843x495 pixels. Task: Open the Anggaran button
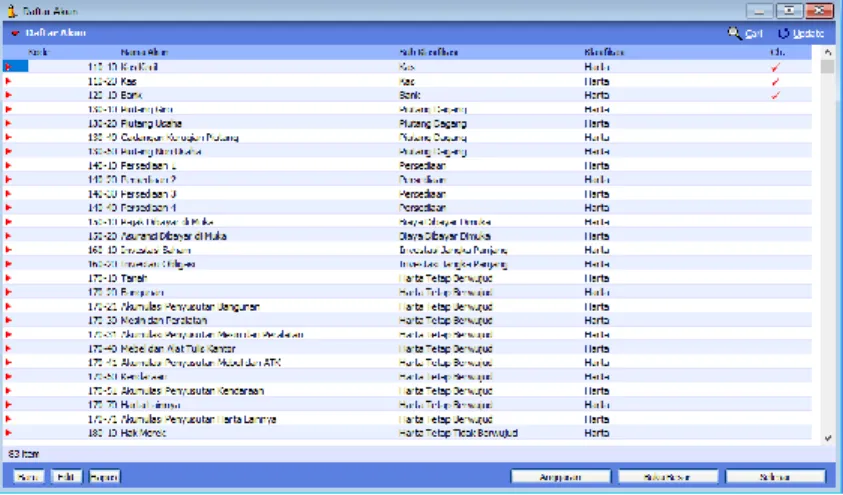pos(561,477)
